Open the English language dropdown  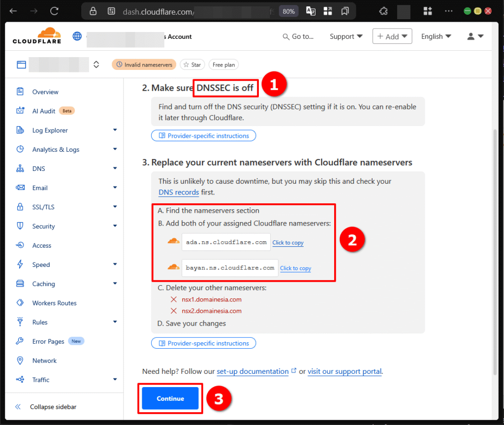coord(436,36)
